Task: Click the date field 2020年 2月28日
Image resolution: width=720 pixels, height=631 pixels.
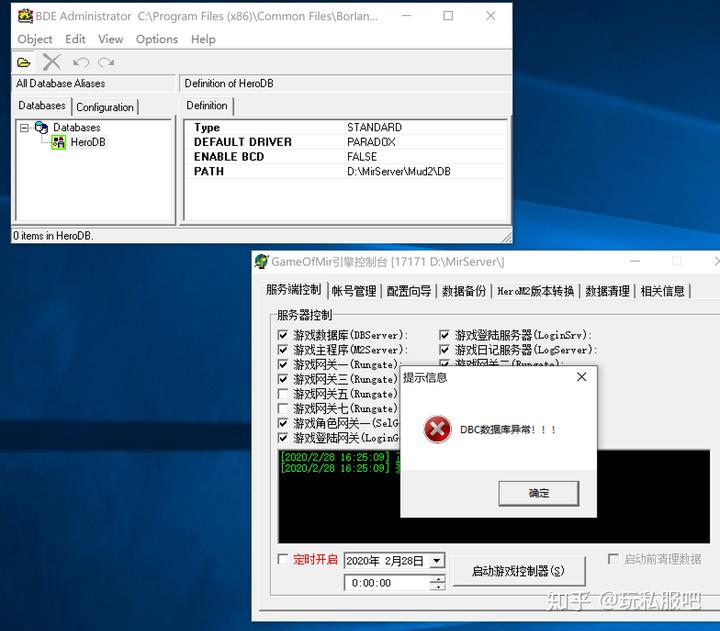Action: point(388,560)
